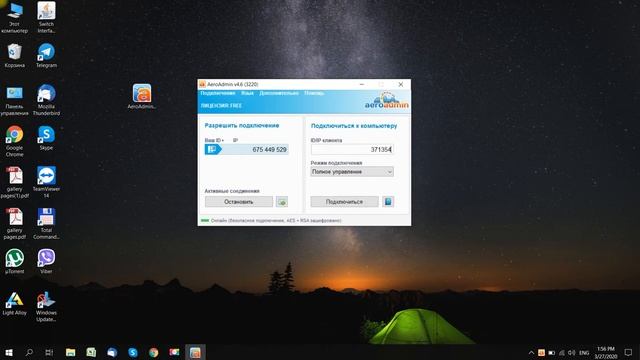This screenshot has height=360, width=640.
Task: Click the ID/IP клиента input field
Action: (x=352, y=149)
